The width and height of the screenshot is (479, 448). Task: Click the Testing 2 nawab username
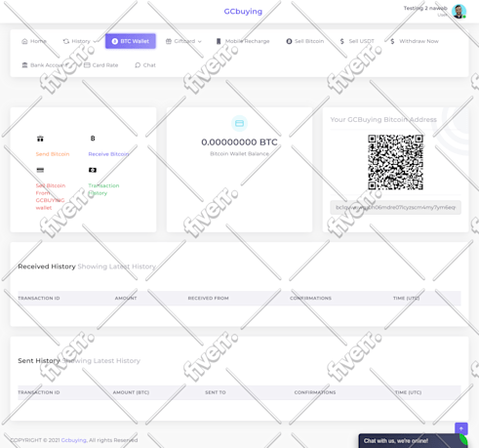pyautogui.click(x=425, y=8)
